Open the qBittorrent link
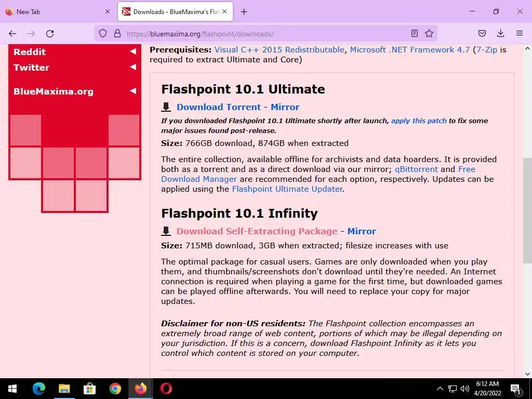The height and width of the screenshot is (399, 532). click(416, 169)
